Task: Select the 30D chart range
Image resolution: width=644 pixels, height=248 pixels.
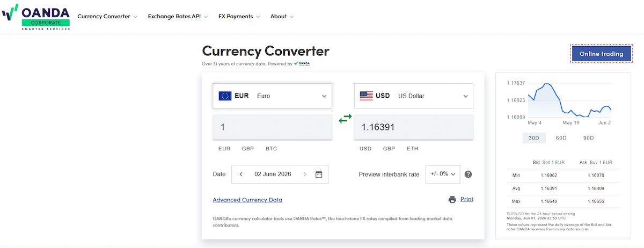Action: [x=534, y=138]
